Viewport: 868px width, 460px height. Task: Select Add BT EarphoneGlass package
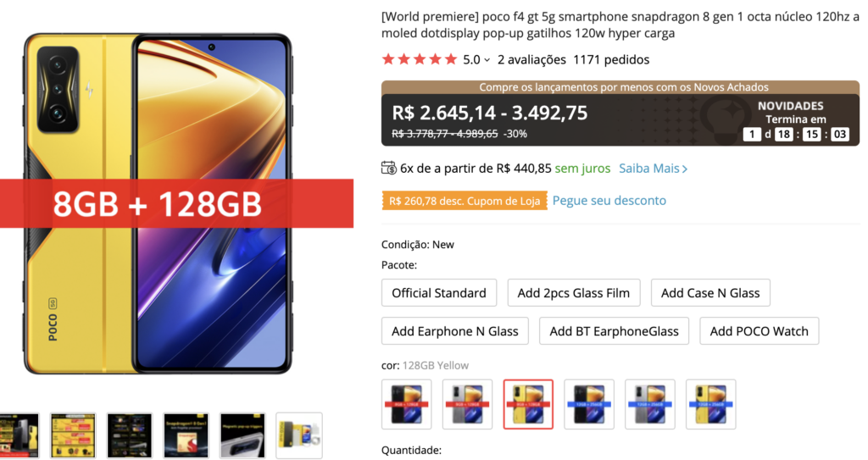(x=614, y=331)
